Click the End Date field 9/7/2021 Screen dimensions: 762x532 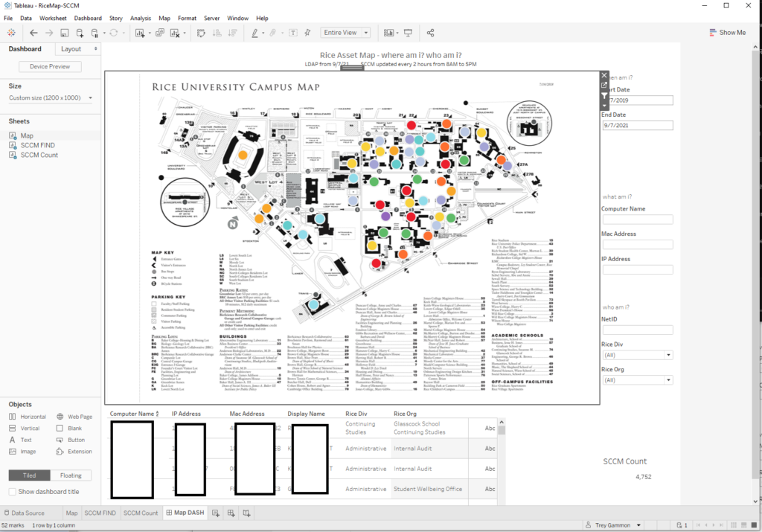click(x=638, y=125)
